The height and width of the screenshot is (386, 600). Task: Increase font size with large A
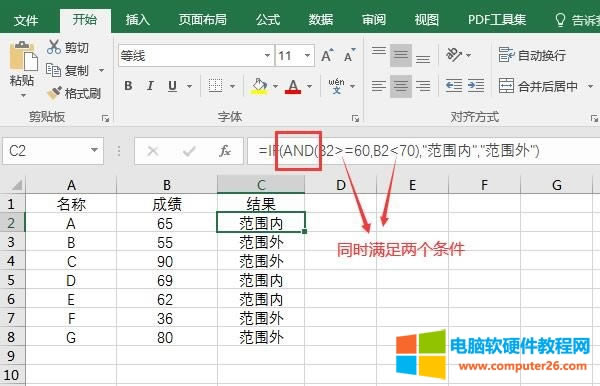pyautogui.click(x=327, y=56)
